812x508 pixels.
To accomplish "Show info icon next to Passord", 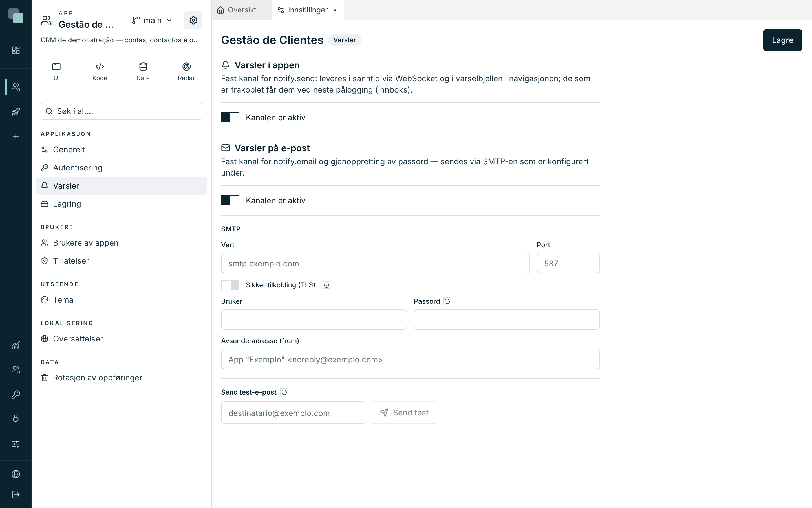I will click(x=447, y=301).
